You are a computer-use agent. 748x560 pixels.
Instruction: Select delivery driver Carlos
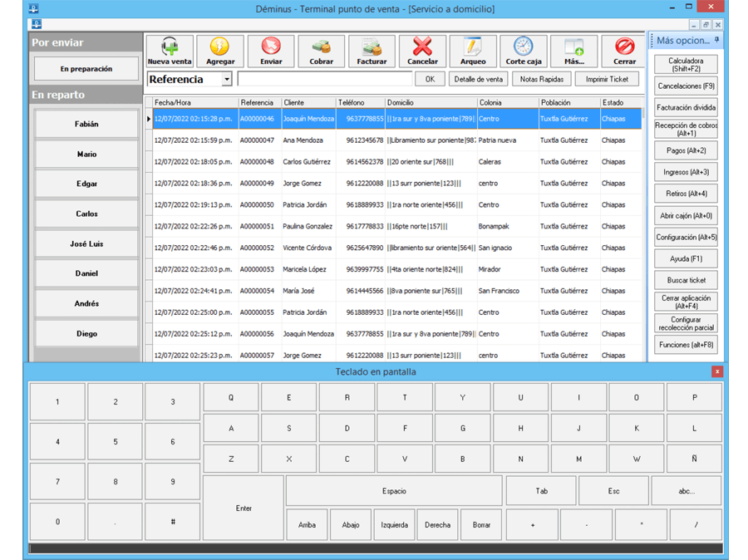[86, 214]
